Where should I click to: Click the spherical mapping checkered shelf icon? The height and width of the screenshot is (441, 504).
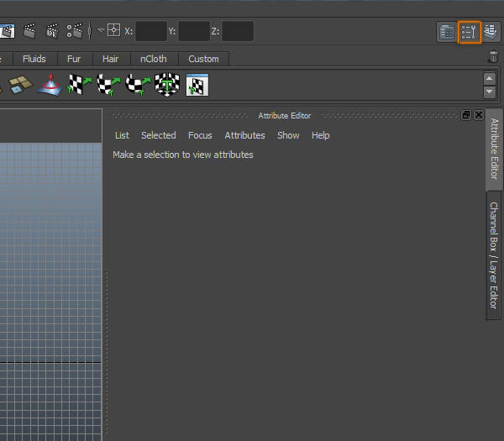(138, 85)
